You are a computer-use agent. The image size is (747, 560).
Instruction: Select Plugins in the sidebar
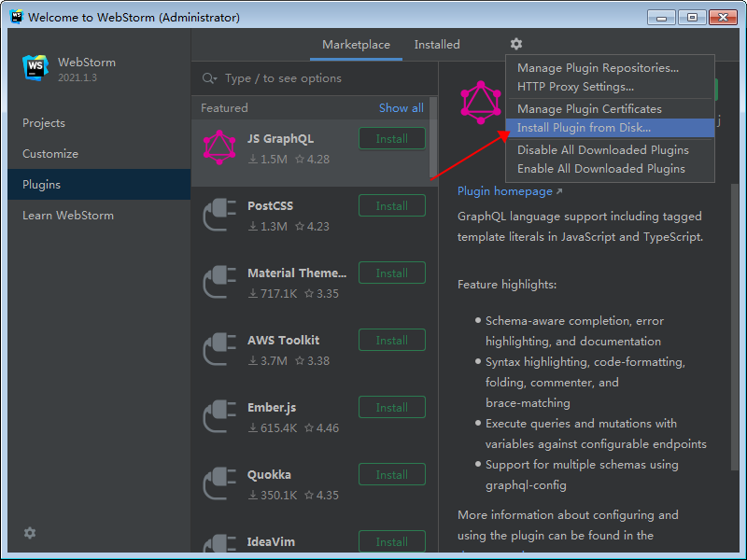coord(99,184)
